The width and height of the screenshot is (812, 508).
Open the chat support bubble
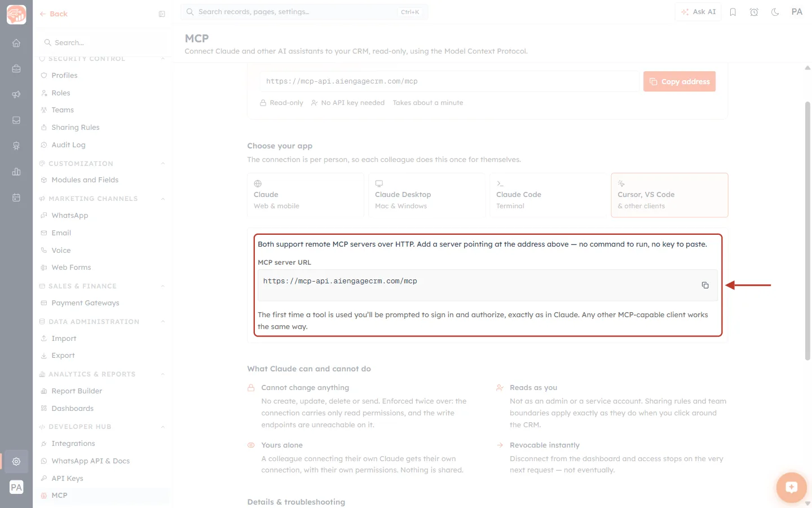(x=791, y=487)
